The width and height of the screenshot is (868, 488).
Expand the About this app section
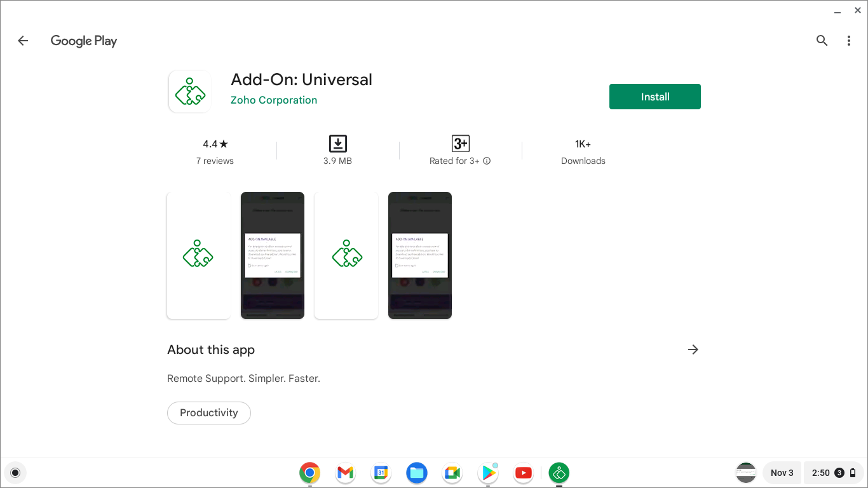pyautogui.click(x=693, y=349)
